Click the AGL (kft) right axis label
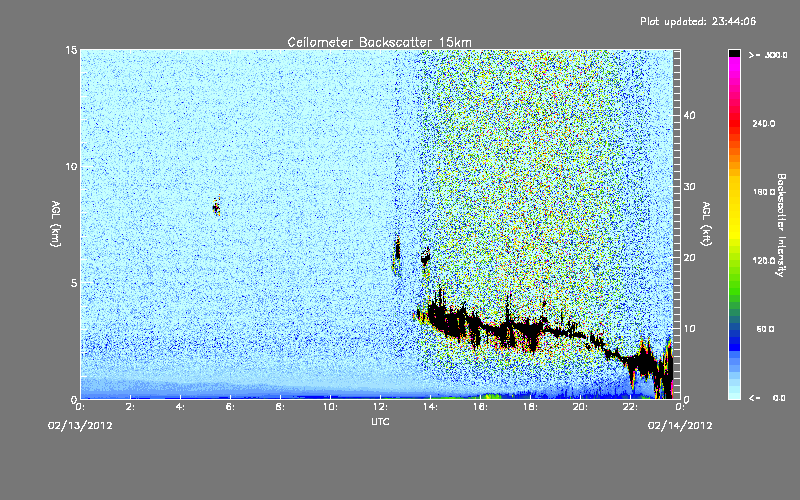Screen dimensions: 800x500 pos(707,224)
